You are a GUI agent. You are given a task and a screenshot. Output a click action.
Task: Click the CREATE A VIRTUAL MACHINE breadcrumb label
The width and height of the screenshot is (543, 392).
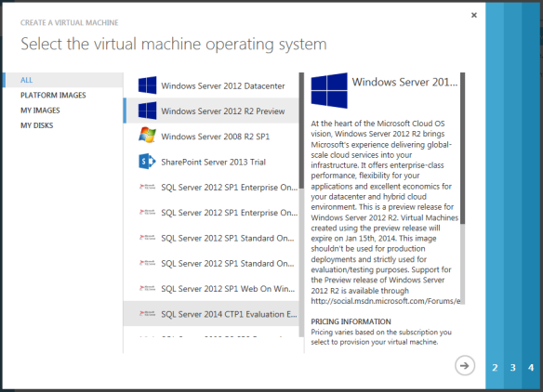pyautogui.click(x=69, y=22)
